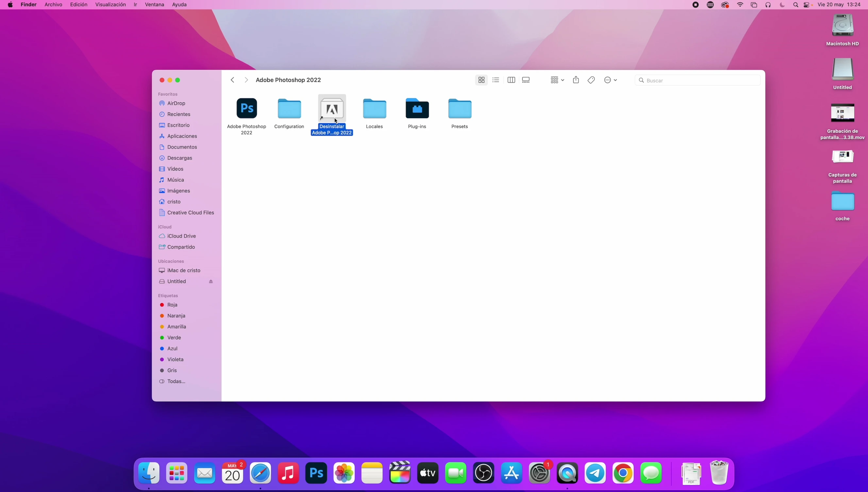
Task: Eject the Untitled volume
Action: [211, 281]
